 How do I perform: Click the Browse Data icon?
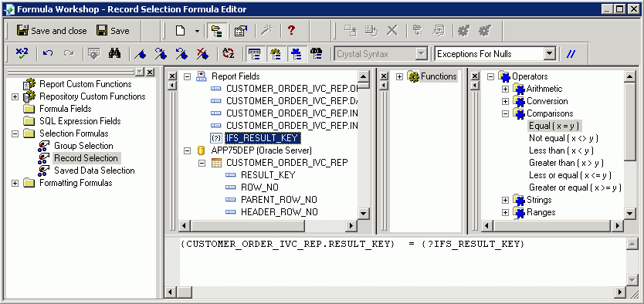coord(94,54)
